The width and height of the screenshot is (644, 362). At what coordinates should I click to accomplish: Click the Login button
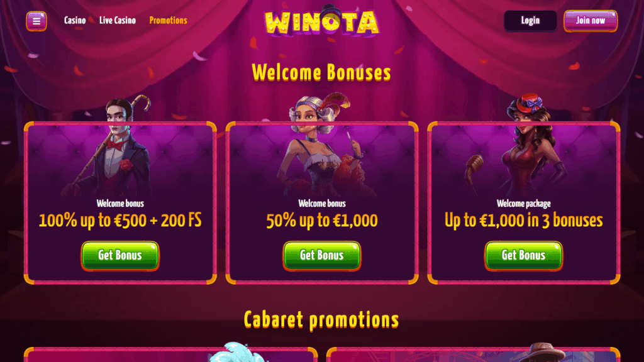pyautogui.click(x=530, y=21)
